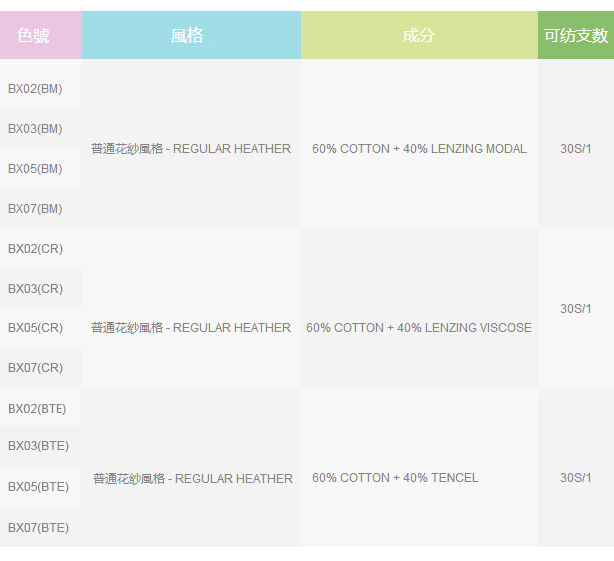Click the 風格 column header
Screen dimensions: 614x561
coord(187,36)
